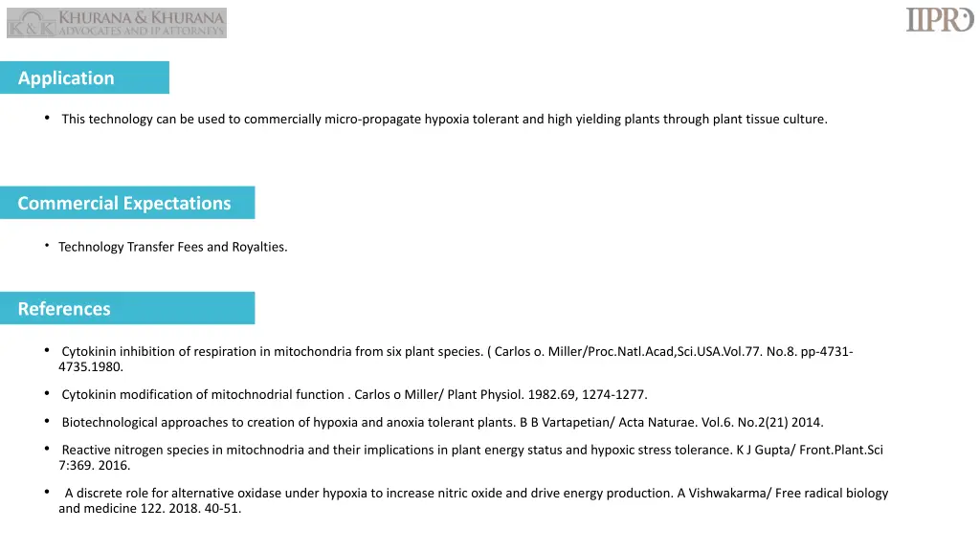Click the Cytokinin inhibition of respiration reference
Image resolution: width=980 pixels, height=551 pixels.
click(x=456, y=359)
